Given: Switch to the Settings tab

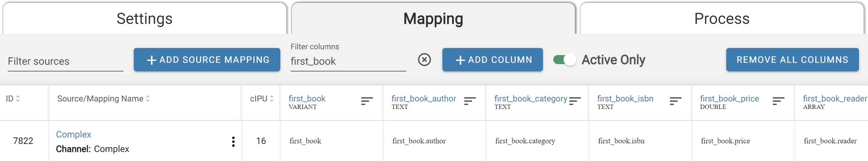Looking at the screenshot, I should [145, 19].
